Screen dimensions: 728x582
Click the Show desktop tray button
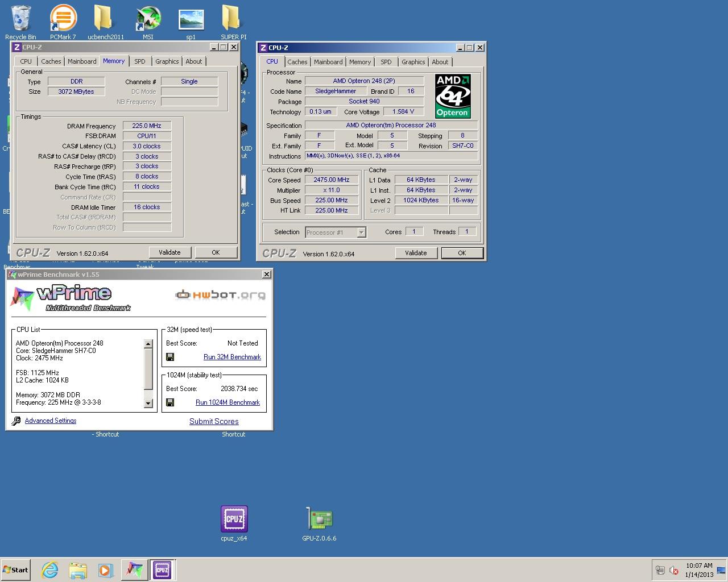click(x=721, y=570)
